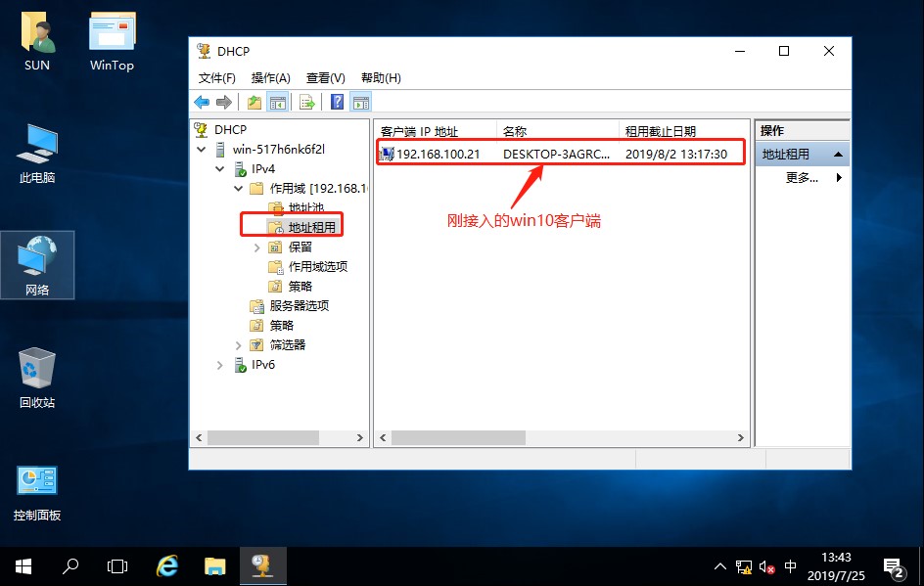
Task: Open the WinTop desktop icon
Action: tap(112, 41)
